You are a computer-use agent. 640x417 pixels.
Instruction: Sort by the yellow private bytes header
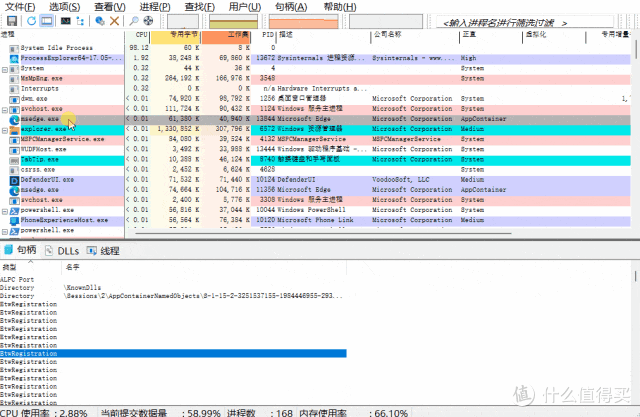(x=176, y=36)
